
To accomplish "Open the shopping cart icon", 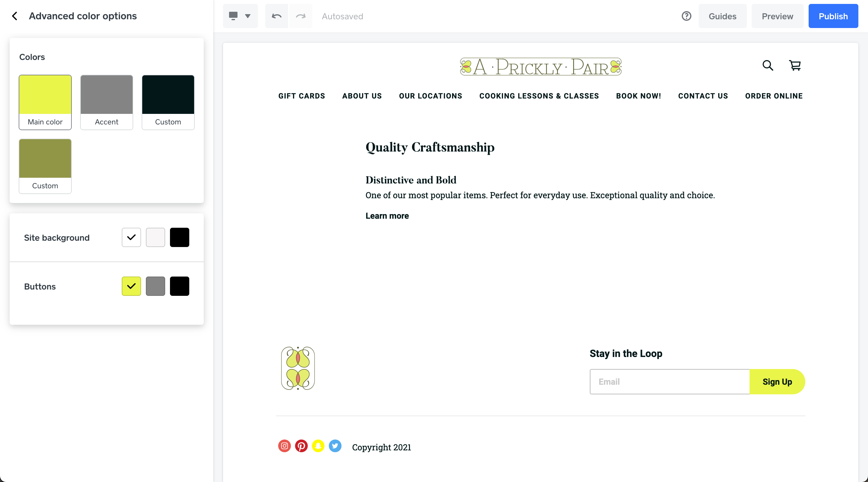I will point(795,65).
